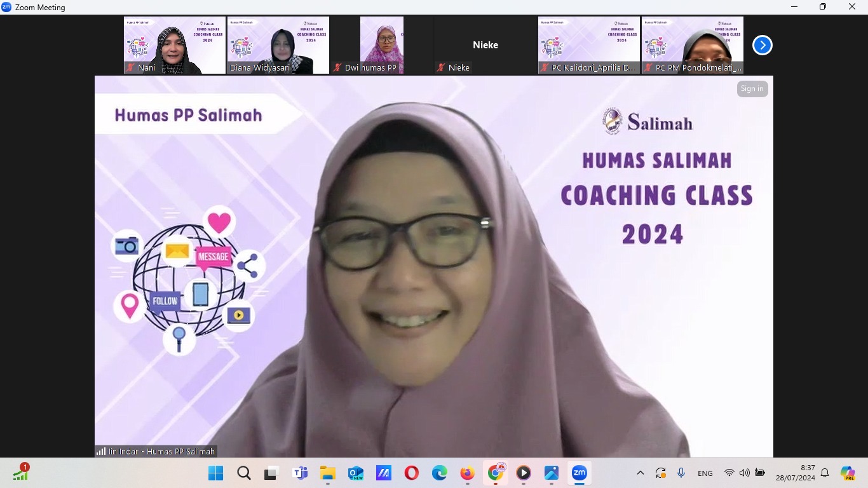Open Microsoft Edge from the taskbar
Screen dimensions: 868x488
click(x=440, y=473)
